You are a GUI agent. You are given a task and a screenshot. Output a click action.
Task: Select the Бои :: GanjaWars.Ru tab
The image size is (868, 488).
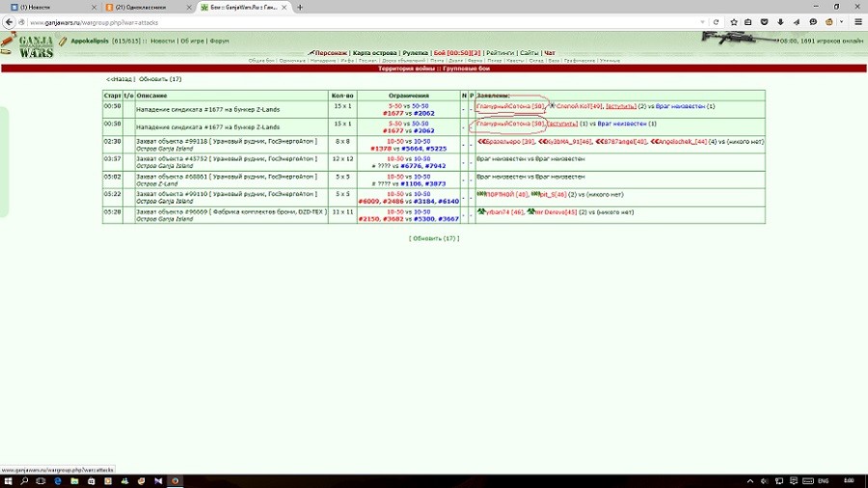click(x=244, y=7)
